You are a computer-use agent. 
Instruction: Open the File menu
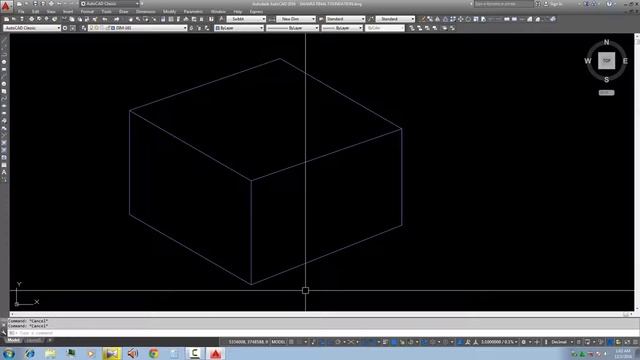point(21,12)
